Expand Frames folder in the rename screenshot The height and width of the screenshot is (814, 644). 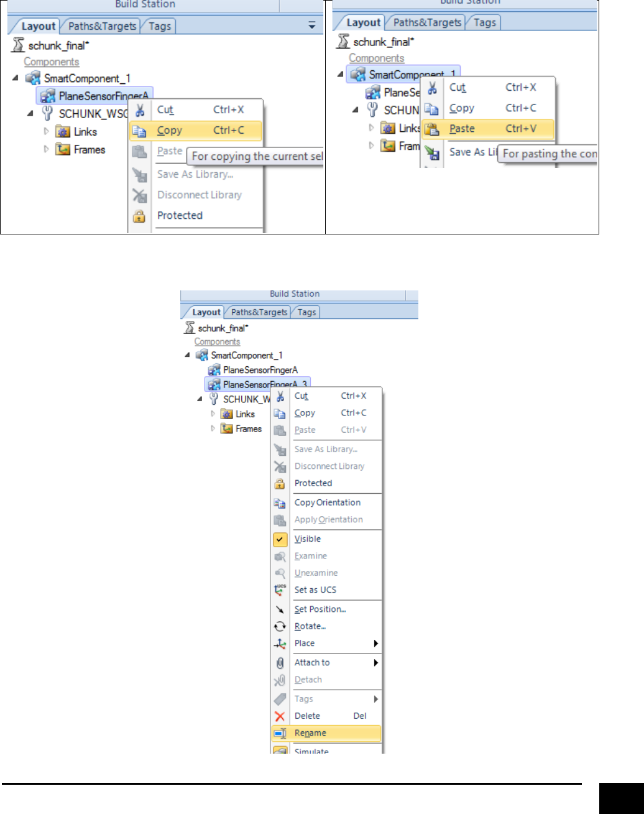[214, 428]
